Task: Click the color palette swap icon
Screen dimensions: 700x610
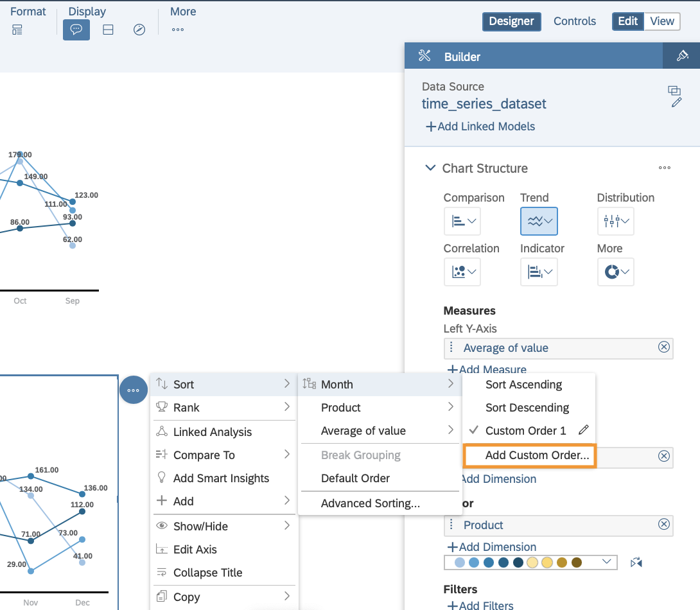Action: (636, 563)
